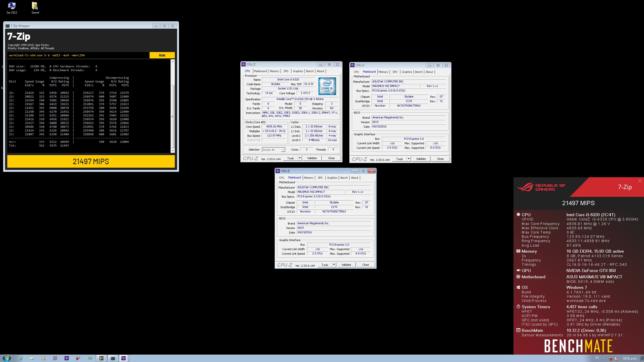Switch to CPU tab in the active CPU-Z window

(x=281, y=178)
